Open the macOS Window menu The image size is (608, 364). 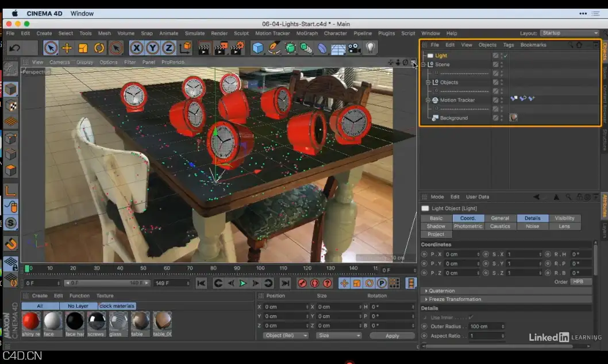point(82,13)
